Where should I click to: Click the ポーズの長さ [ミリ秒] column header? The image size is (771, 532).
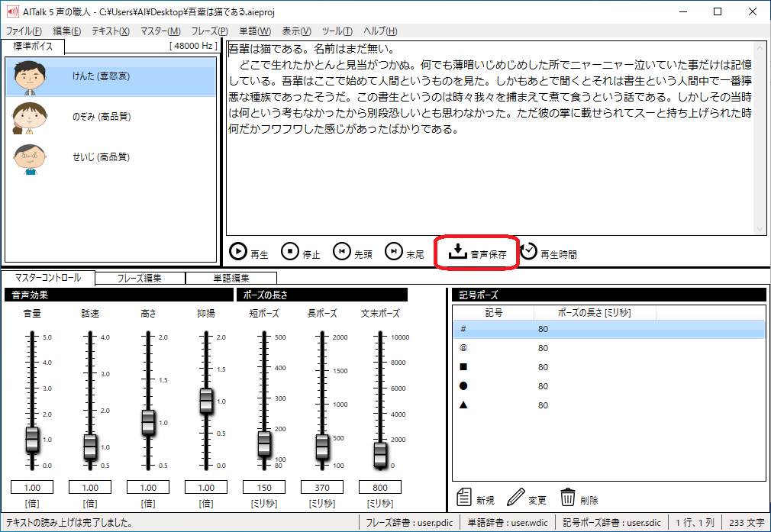click(x=595, y=313)
